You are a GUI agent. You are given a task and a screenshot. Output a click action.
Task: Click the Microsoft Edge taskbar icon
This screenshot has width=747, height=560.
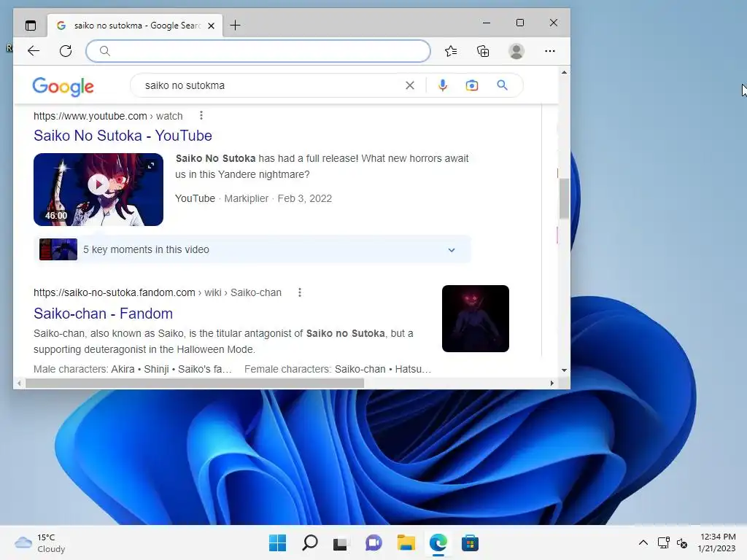point(438,542)
